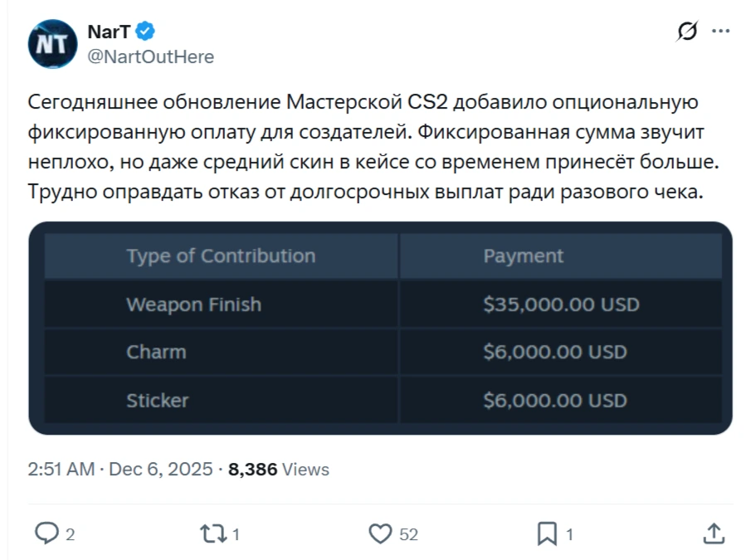The width and height of the screenshot is (746, 560).
Task: Click the 2:51 AM · Dec 6, 2025 timestamp
Action: pyautogui.click(x=120, y=469)
